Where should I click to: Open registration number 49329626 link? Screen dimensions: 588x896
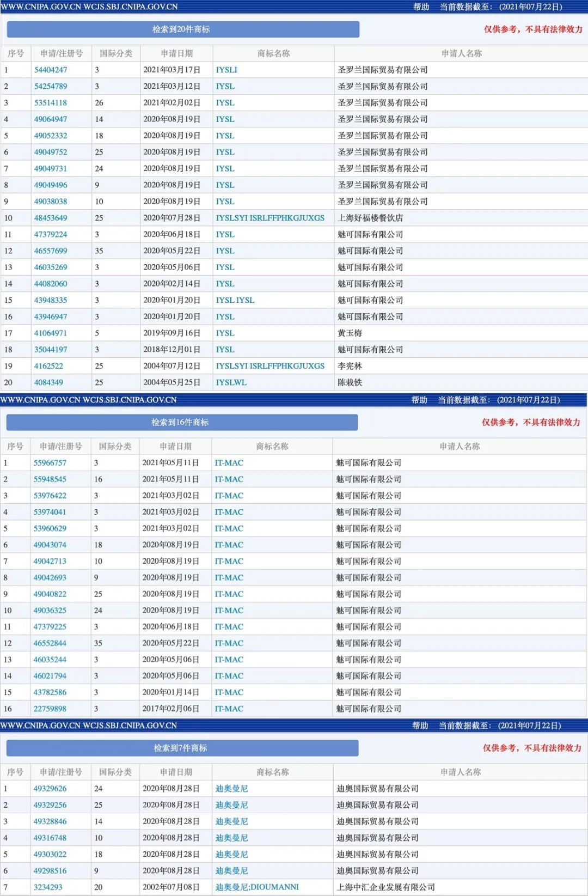(x=50, y=788)
